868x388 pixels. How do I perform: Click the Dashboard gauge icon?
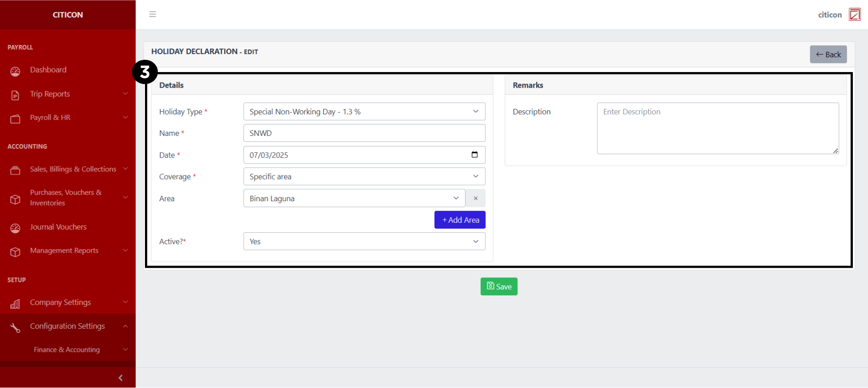pyautogui.click(x=15, y=71)
